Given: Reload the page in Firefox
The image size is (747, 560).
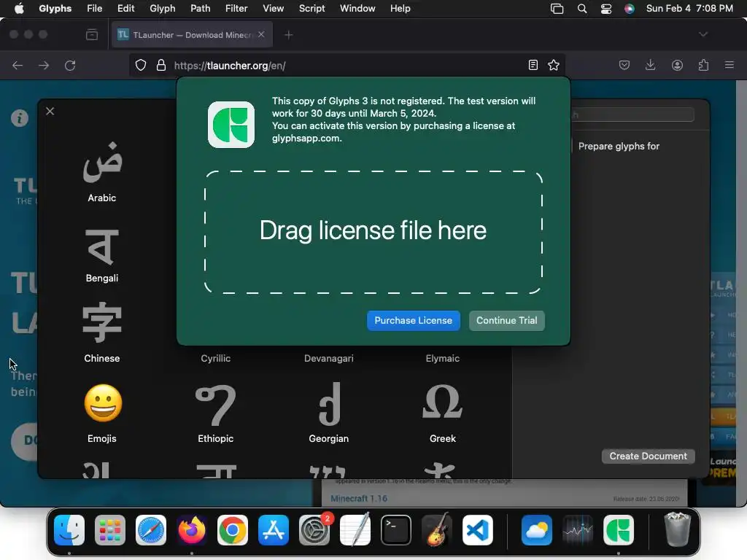Looking at the screenshot, I should click(x=70, y=65).
